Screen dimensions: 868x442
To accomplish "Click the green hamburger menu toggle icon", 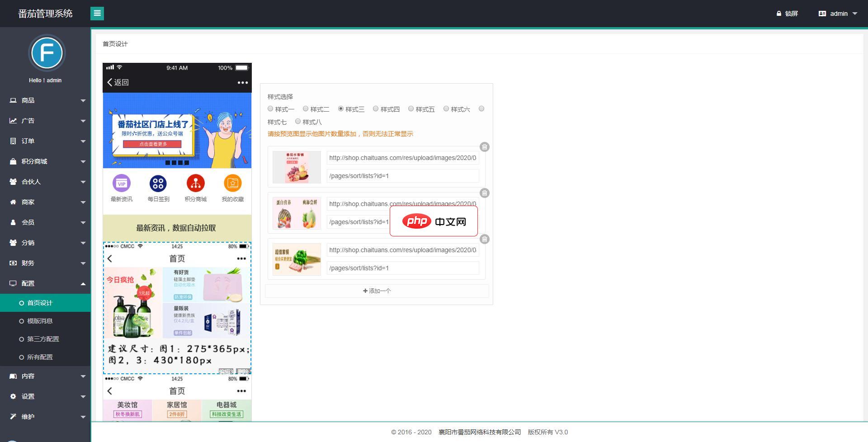I will click(x=97, y=14).
